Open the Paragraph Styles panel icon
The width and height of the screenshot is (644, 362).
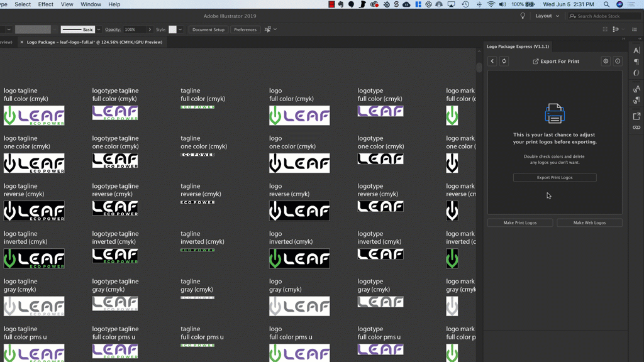click(636, 100)
